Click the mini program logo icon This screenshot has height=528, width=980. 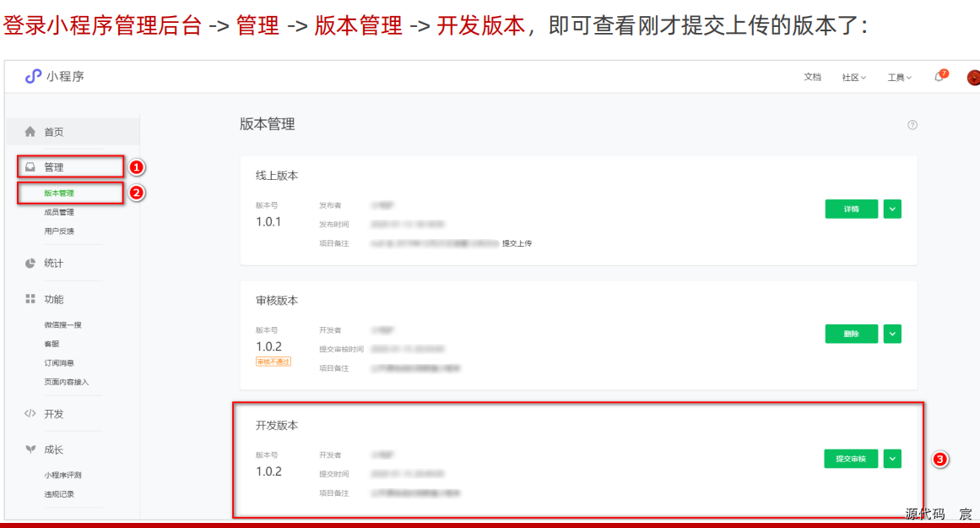point(33,76)
